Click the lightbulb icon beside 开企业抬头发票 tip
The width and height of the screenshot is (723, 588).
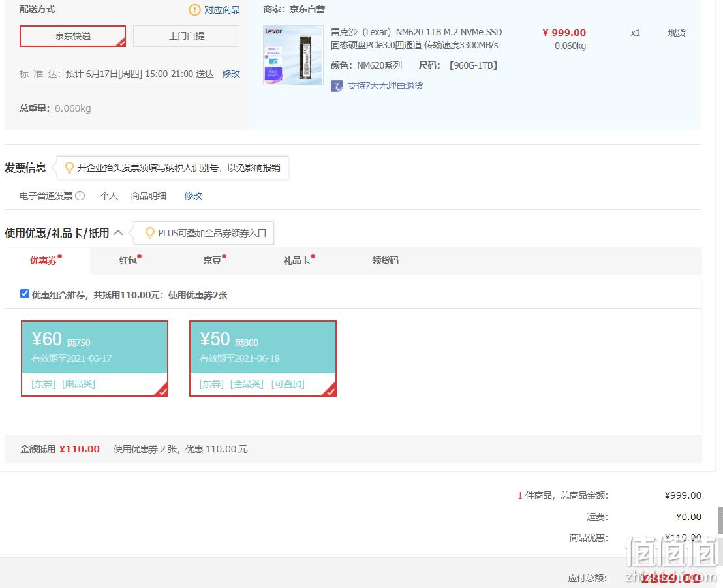(69, 168)
